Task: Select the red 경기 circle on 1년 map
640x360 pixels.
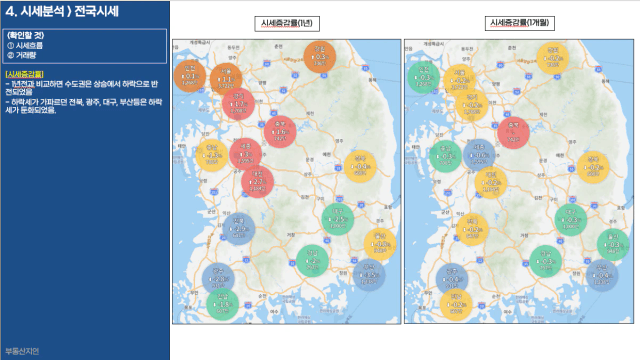Action: (239, 104)
